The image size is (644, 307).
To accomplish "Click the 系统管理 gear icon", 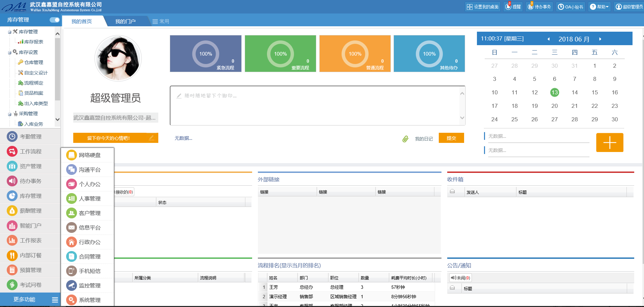I will click(71, 300).
